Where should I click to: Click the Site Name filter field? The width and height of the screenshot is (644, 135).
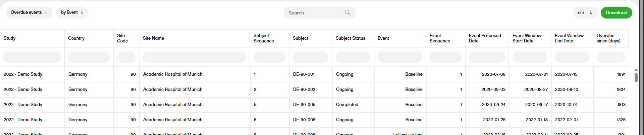click(194, 57)
